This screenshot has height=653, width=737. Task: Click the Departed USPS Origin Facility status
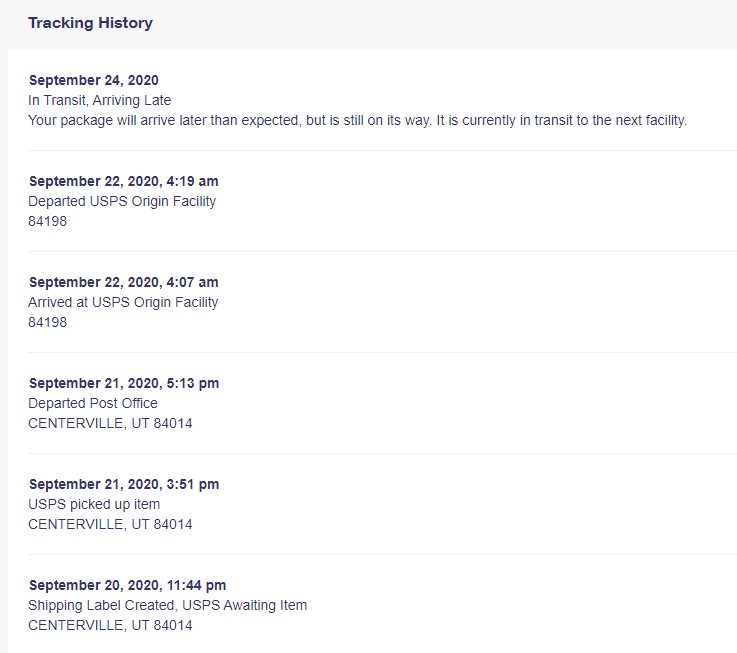pyautogui.click(x=122, y=201)
